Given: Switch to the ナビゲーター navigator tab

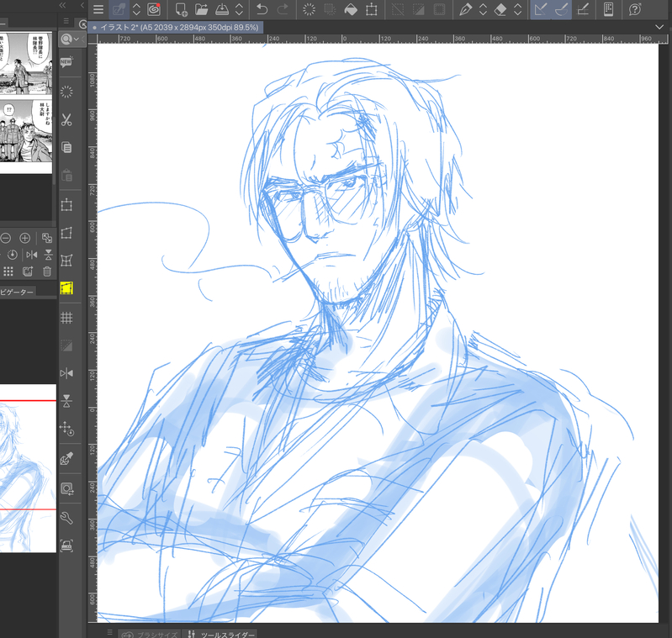Looking at the screenshot, I should (x=17, y=292).
